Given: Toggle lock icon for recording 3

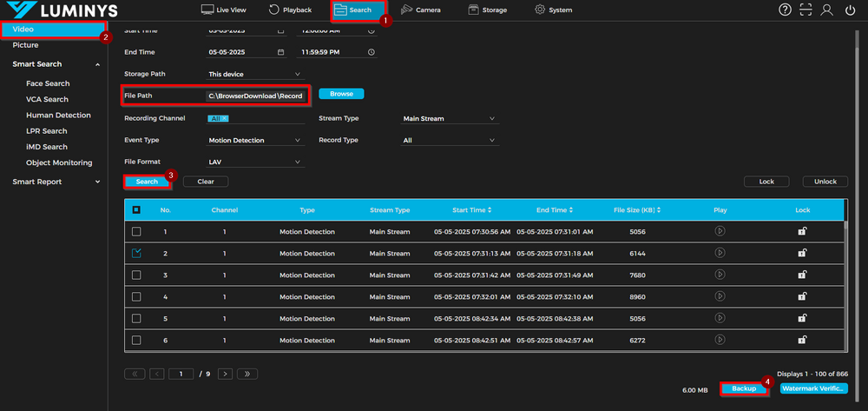Looking at the screenshot, I should [802, 275].
